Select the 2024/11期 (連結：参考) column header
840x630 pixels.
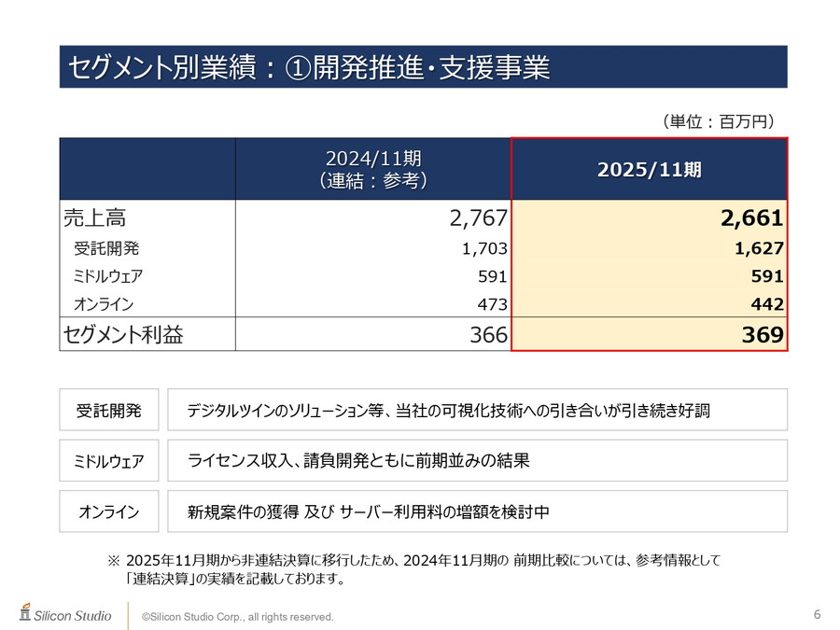[372, 170]
